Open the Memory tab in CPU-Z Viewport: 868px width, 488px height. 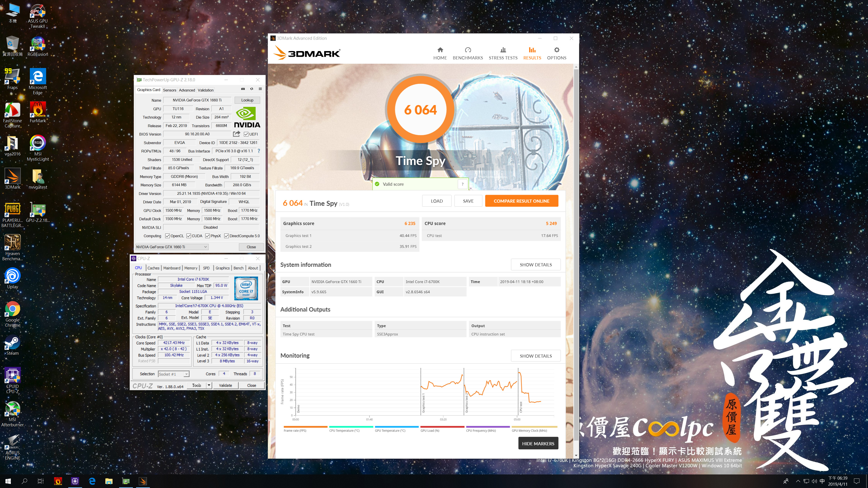tap(191, 268)
